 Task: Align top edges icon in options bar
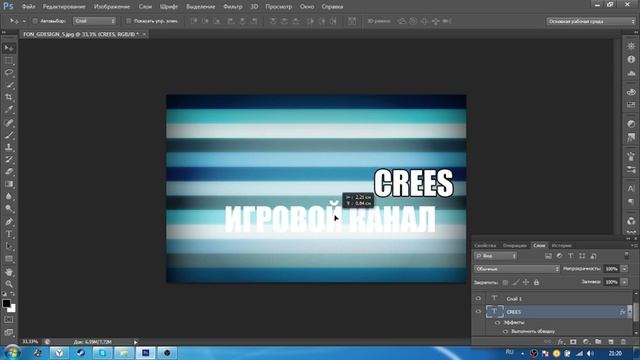click(194, 21)
